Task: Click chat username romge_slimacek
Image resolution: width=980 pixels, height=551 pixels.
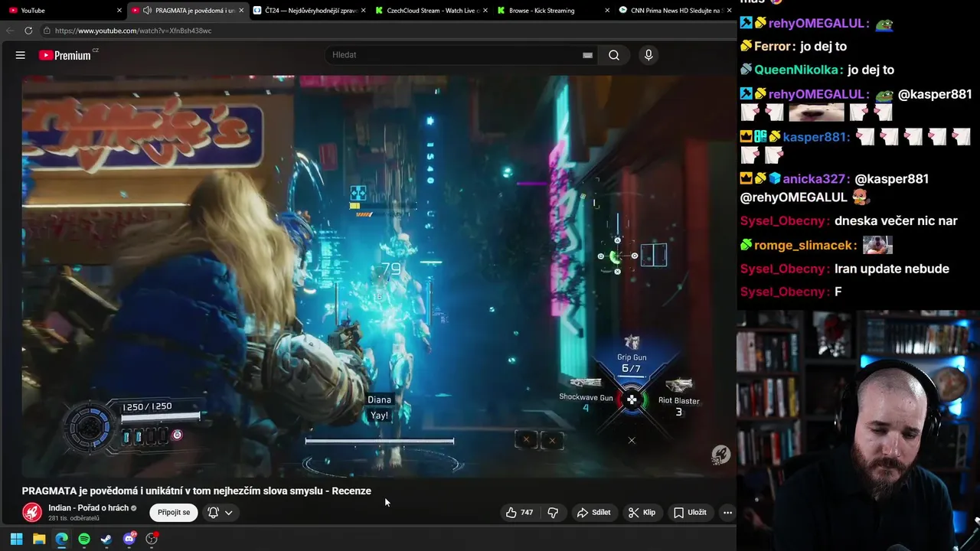Action: [x=804, y=246]
